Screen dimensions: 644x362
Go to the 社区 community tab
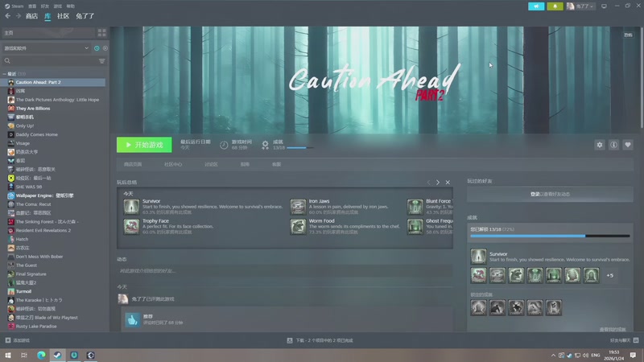coord(63,16)
